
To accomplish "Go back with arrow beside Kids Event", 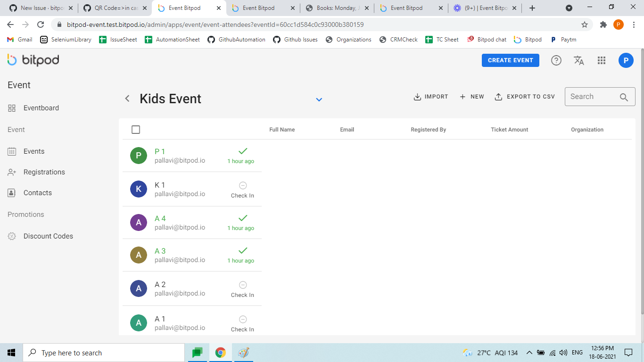I will [x=127, y=99].
